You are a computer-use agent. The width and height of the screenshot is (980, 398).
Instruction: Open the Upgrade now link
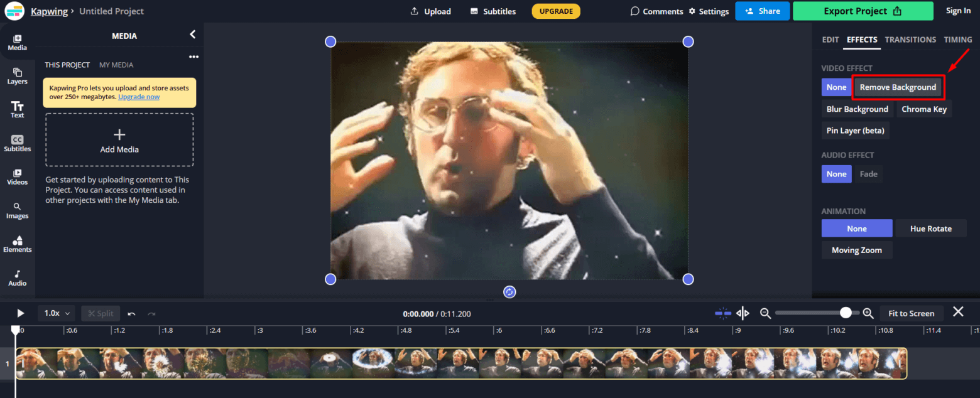138,97
